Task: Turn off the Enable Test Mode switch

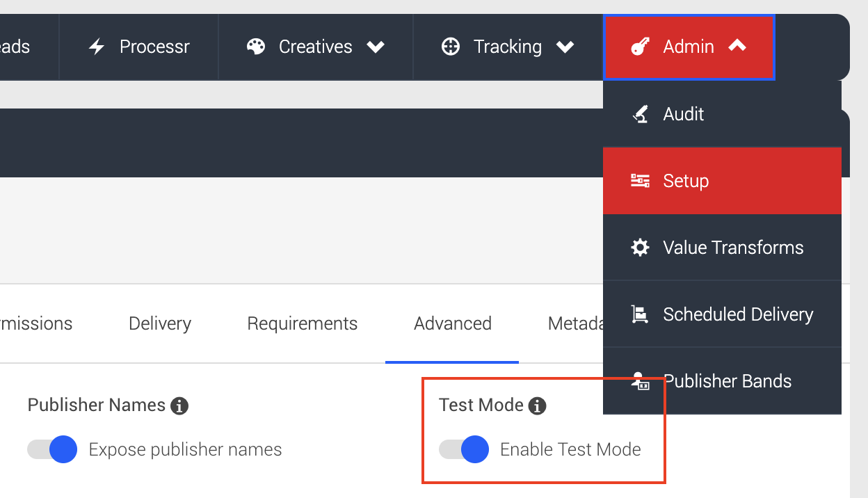Action: click(464, 450)
